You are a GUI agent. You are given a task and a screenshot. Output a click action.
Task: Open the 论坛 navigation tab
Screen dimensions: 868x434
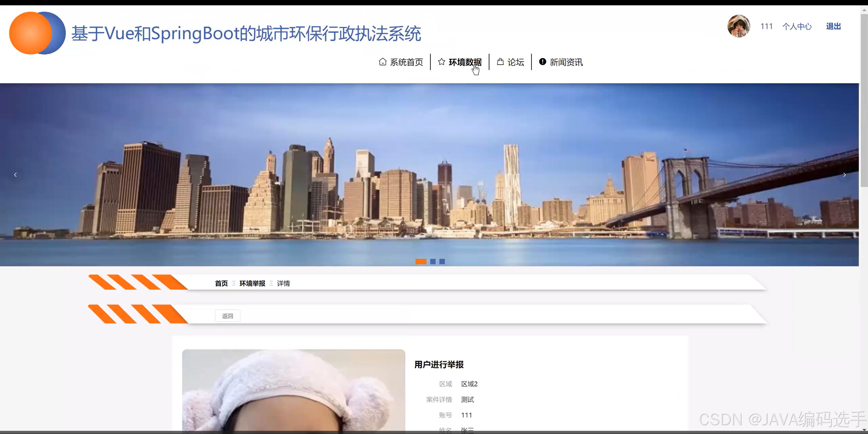coord(516,62)
